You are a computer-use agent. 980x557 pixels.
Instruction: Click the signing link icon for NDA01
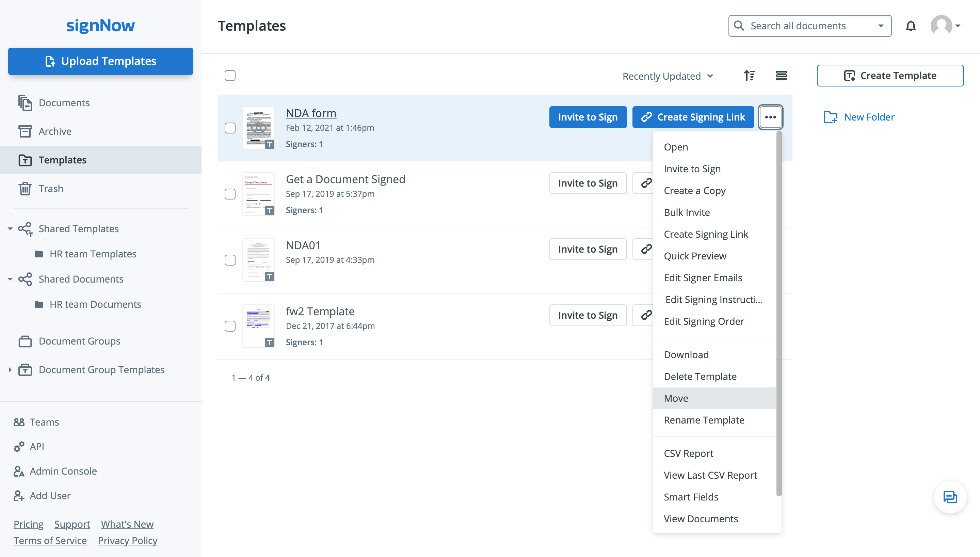(x=646, y=249)
